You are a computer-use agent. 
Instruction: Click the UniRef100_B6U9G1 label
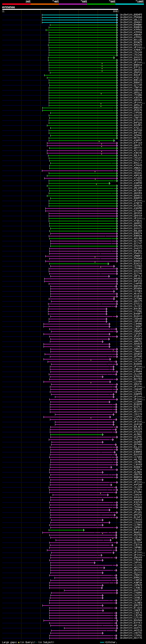coord(131,278)
